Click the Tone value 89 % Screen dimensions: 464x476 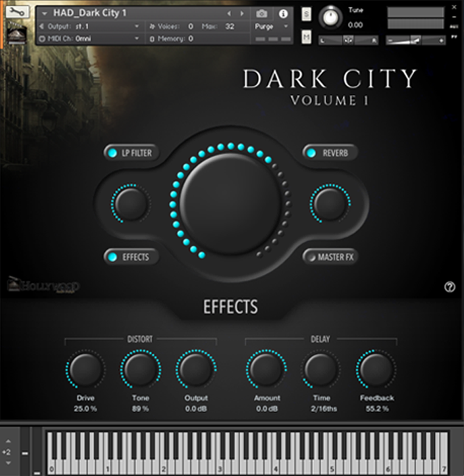[x=140, y=408]
